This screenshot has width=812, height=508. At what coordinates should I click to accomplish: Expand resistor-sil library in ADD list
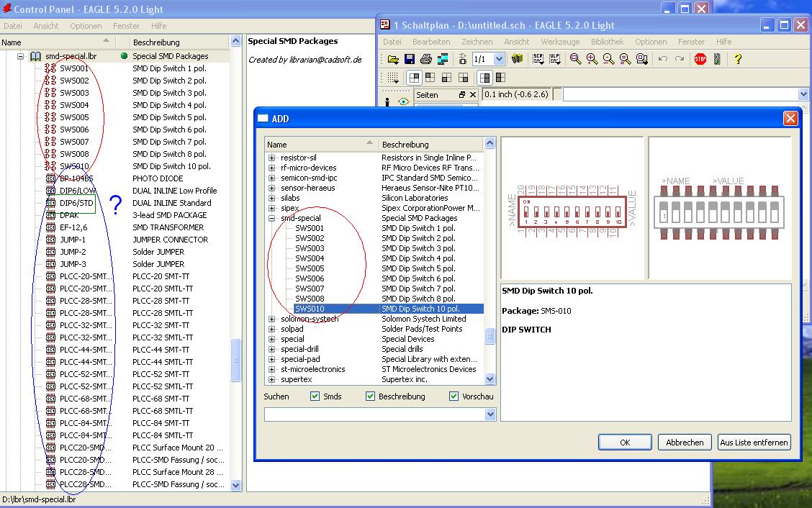[x=271, y=158]
